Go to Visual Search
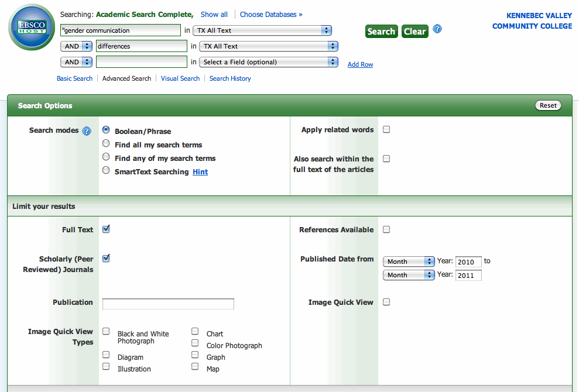Viewport: 579px width, 392px height. (180, 78)
